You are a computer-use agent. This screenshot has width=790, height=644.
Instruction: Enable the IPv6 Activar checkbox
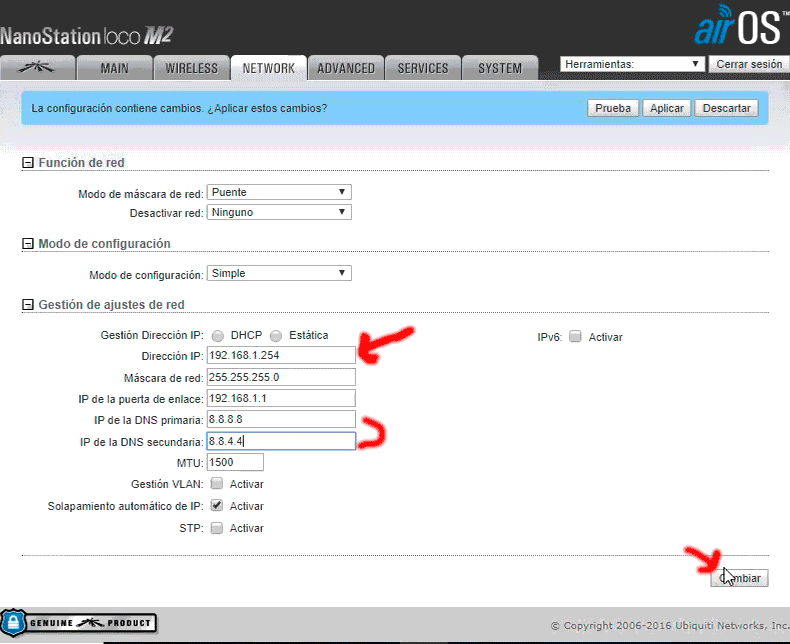(x=575, y=337)
